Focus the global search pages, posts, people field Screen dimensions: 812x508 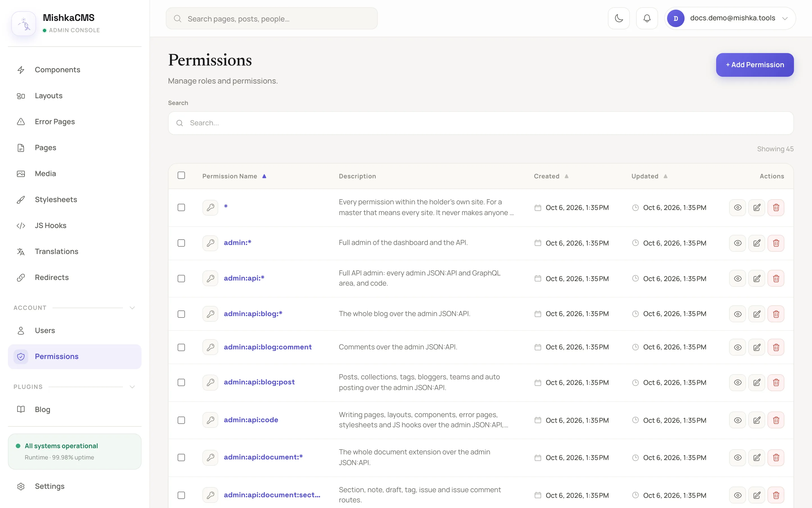tap(272, 18)
